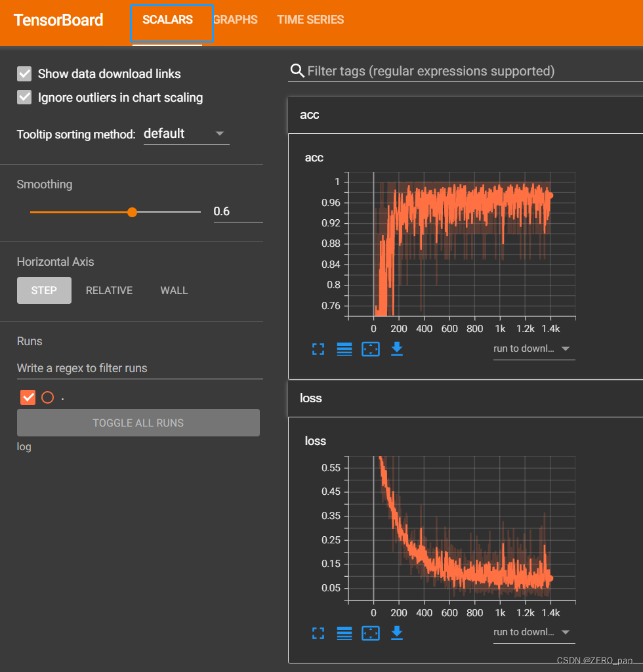643x672 pixels.
Task: Toggle the run checkbox in Runs list
Action: [28, 397]
